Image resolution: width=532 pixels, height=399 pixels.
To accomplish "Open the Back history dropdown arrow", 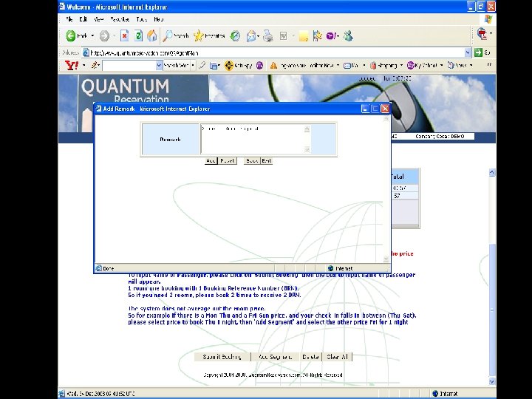I will [92, 35].
